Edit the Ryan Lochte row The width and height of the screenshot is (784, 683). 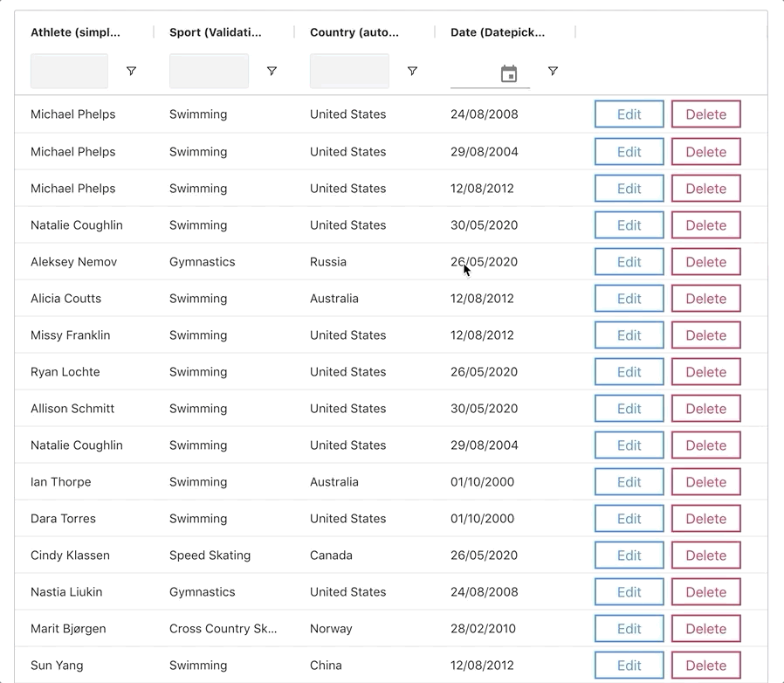[629, 372]
